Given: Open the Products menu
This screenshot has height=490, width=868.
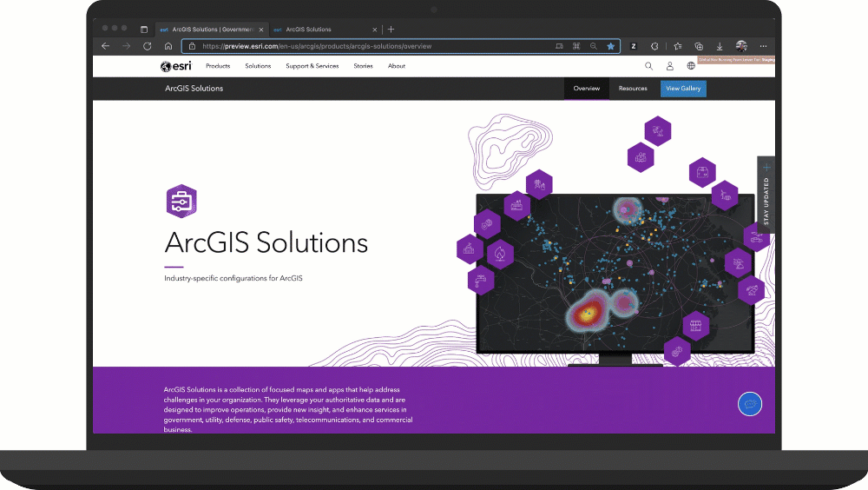Looking at the screenshot, I should [218, 66].
